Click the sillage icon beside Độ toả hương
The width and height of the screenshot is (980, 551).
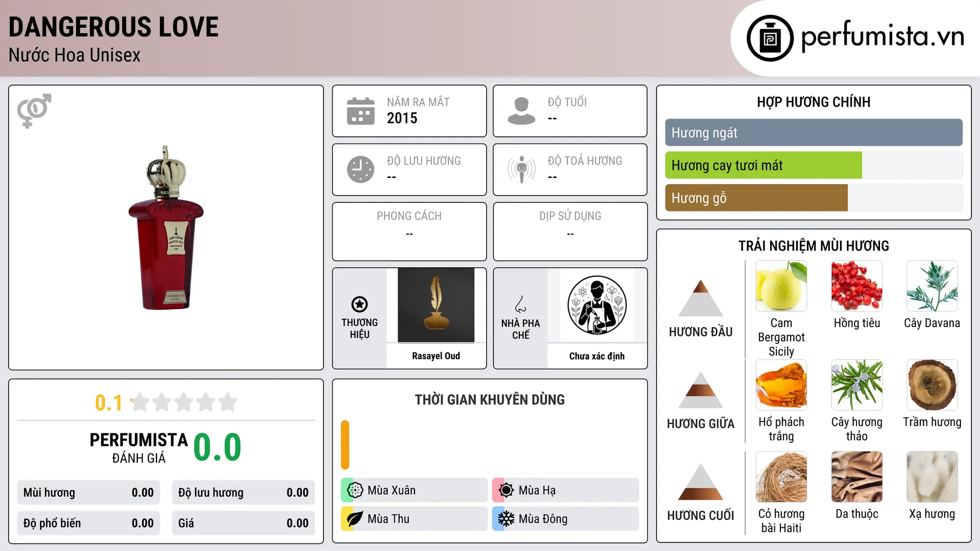(x=522, y=169)
